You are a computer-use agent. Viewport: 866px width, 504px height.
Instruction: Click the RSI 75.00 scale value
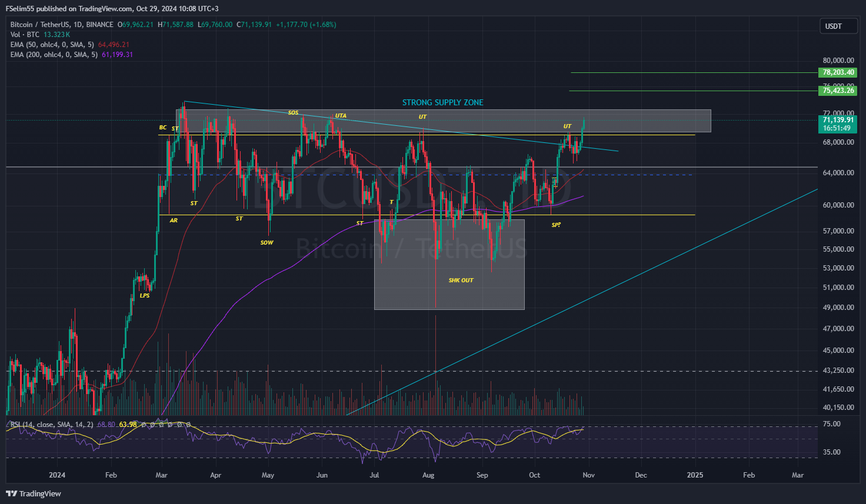(x=831, y=424)
